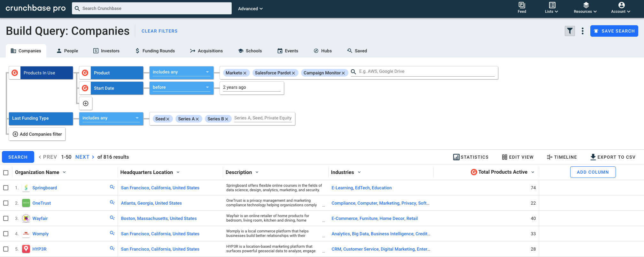
Task: Remove the Campaign Monitor chip
Action: pyautogui.click(x=343, y=73)
